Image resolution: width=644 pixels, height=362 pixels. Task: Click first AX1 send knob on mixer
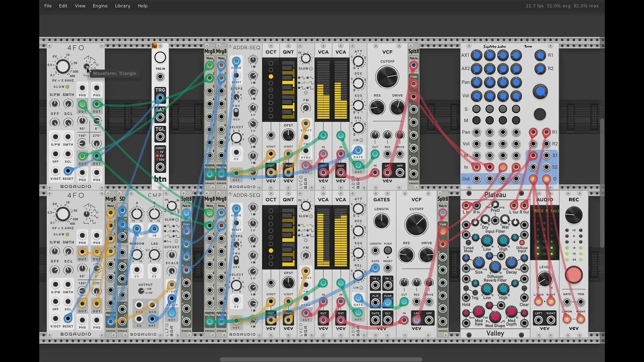476,55
